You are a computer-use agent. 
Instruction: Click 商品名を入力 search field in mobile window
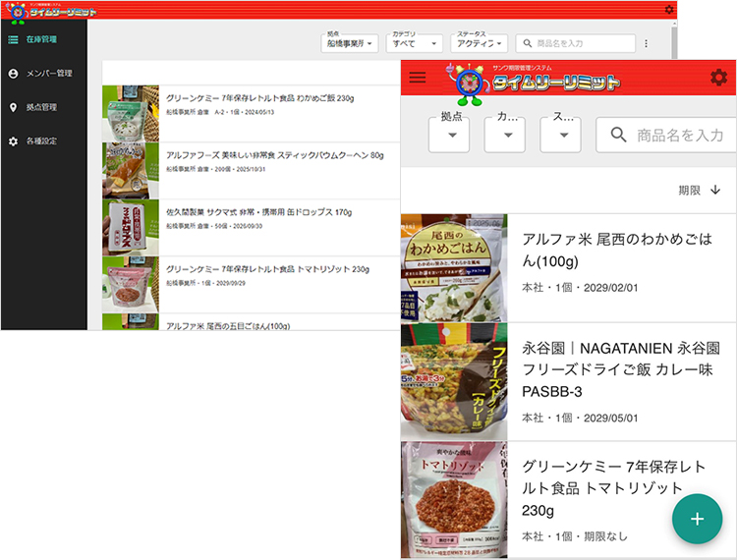[666, 135]
